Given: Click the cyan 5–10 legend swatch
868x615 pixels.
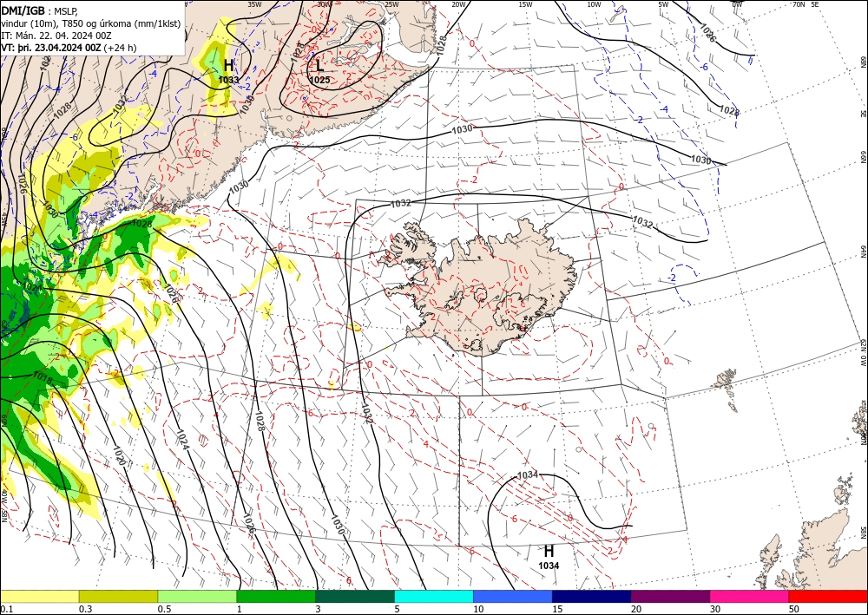Looking at the screenshot, I should coord(434,596).
